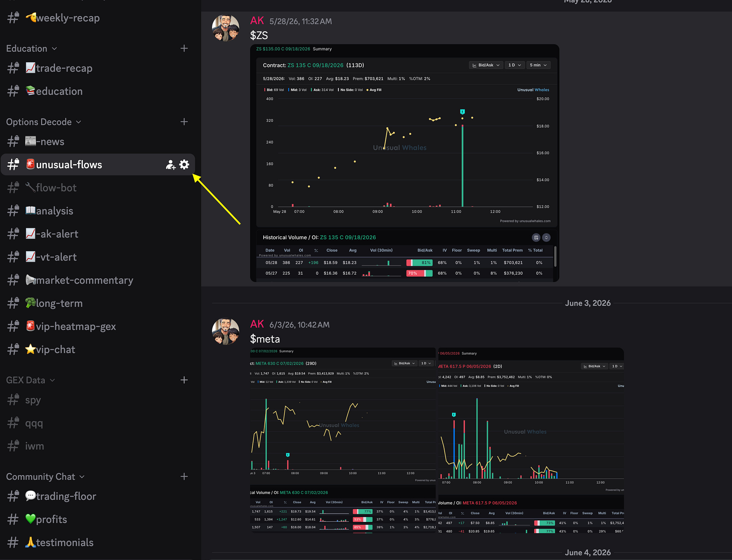Viewport: 732px width, 560px height.
Task: Open AK's avatar on the $meta message
Action: coord(226,331)
